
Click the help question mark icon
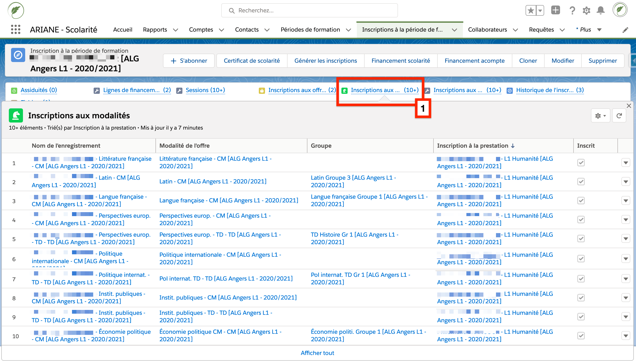(x=572, y=11)
